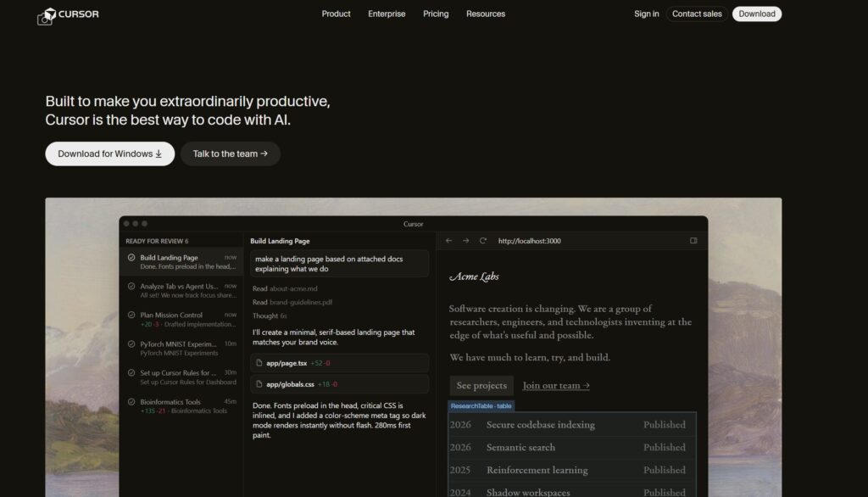868x497 pixels.
Task: Select the Build Landing Page task check circle
Action: click(x=131, y=258)
